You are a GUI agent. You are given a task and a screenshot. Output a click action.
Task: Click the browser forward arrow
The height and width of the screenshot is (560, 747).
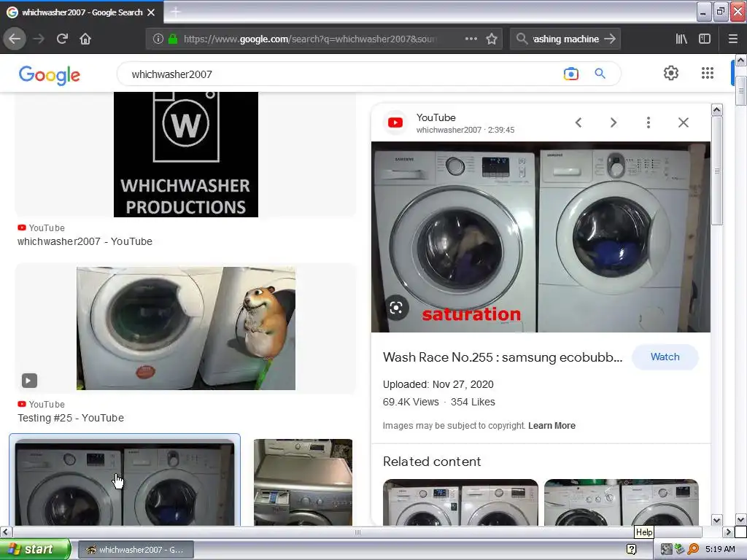click(39, 39)
